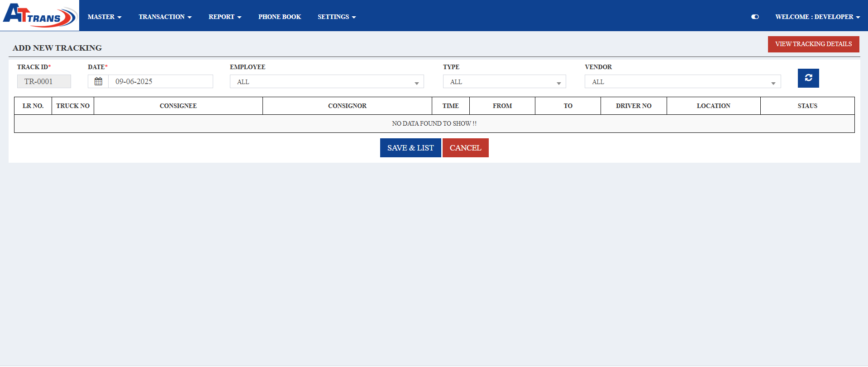
Task: Click the Save & List button
Action: pyautogui.click(x=410, y=148)
